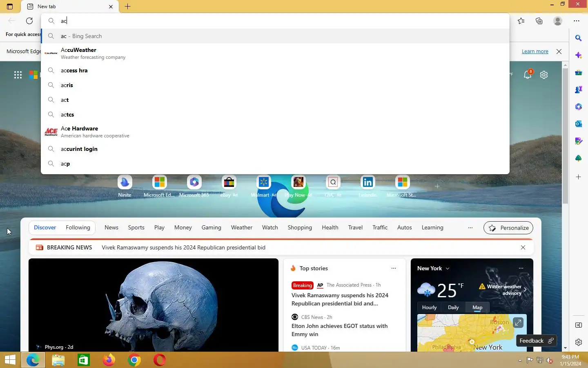Open the sidebar settings gear at bottom
The height and width of the screenshot is (368, 588).
(x=578, y=342)
